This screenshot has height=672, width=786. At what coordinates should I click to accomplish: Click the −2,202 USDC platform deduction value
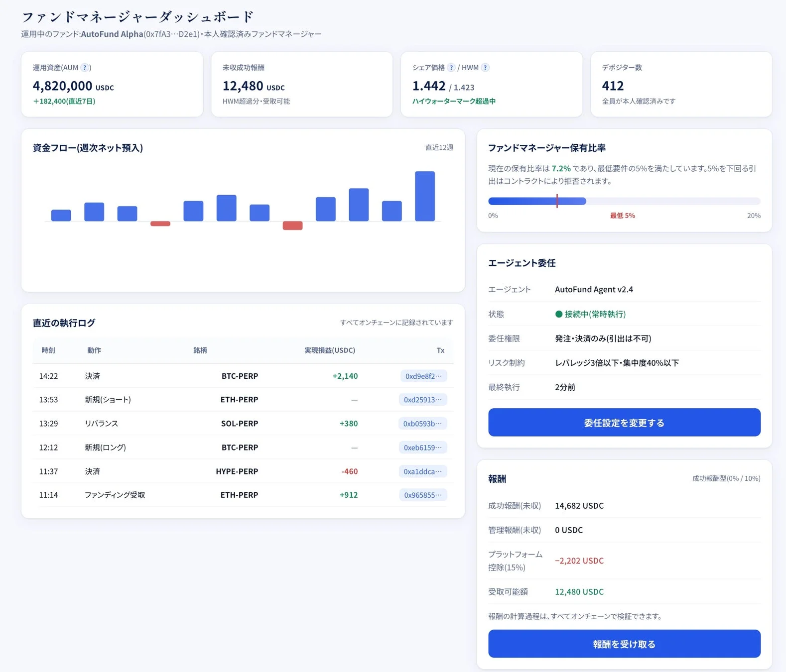[579, 560]
